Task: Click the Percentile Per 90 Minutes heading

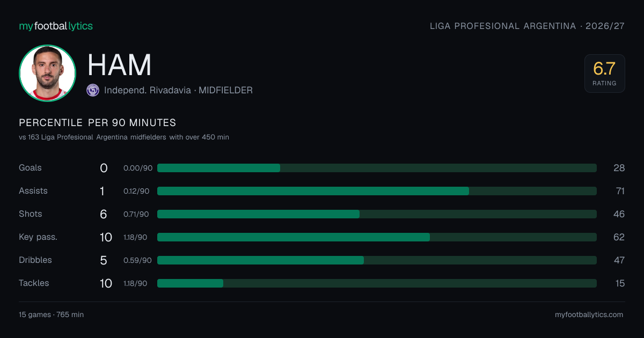Action: click(x=97, y=123)
